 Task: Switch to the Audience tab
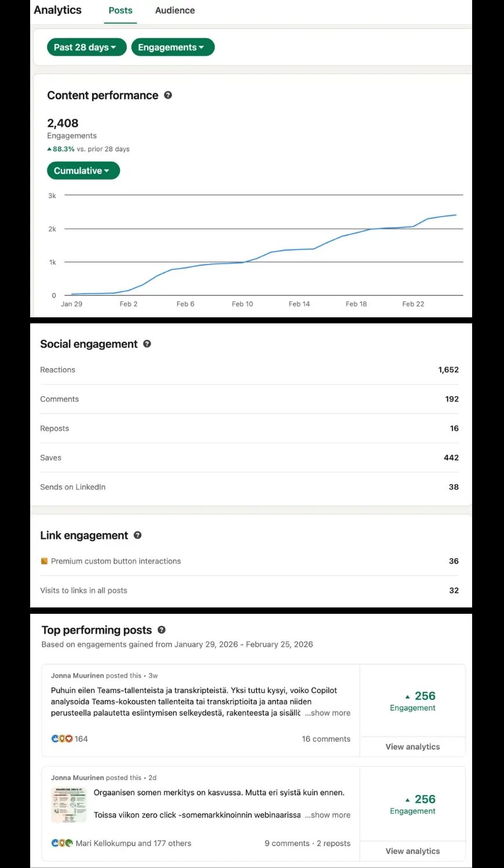click(174, 10)
